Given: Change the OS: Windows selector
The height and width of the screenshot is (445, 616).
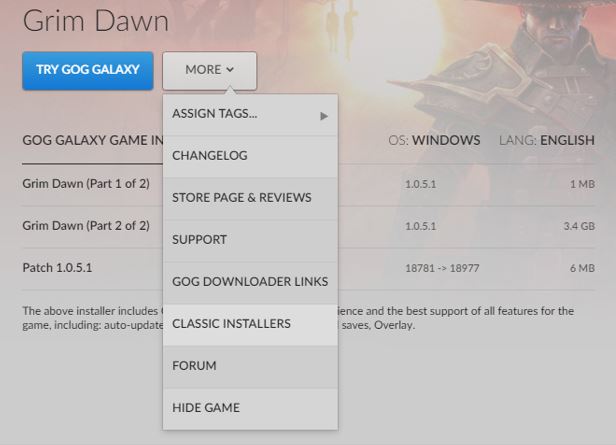Looking at the screenshot, I should tap(434, 140).
